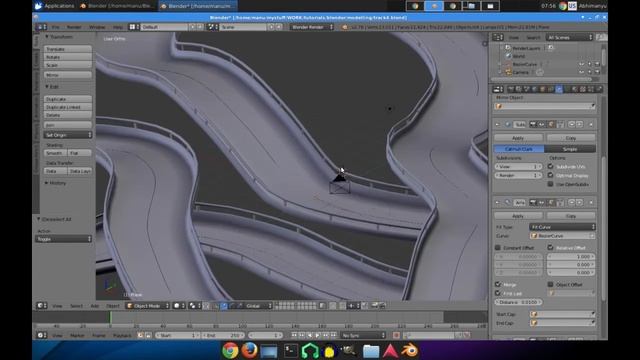Open the File menu in the top header
Image resolution: width=640 pixels, height=360 pixels.
pos(55,27)
